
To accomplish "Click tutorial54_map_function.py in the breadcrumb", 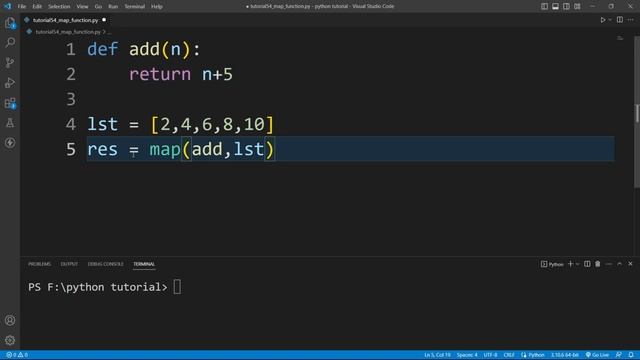I will point(68,32).
